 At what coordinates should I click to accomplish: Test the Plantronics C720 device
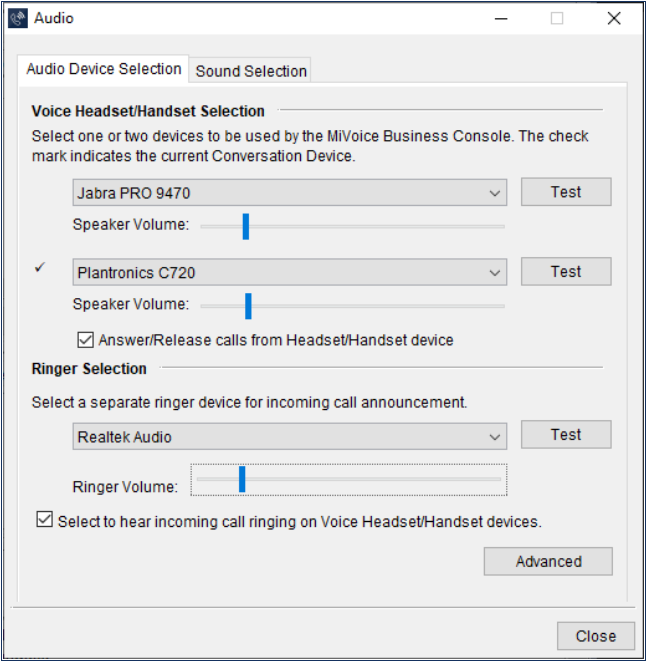pyautogui.click(x=566, y=271)
